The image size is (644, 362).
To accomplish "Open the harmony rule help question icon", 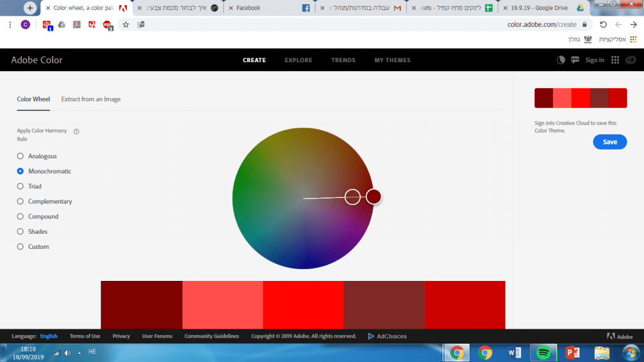I will [76, 131].
